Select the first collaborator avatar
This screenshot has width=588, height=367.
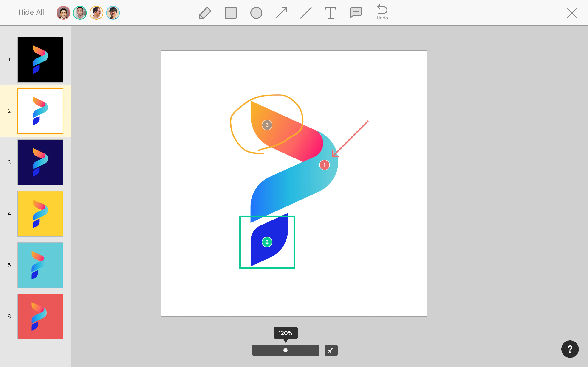[x=63, y=13]
